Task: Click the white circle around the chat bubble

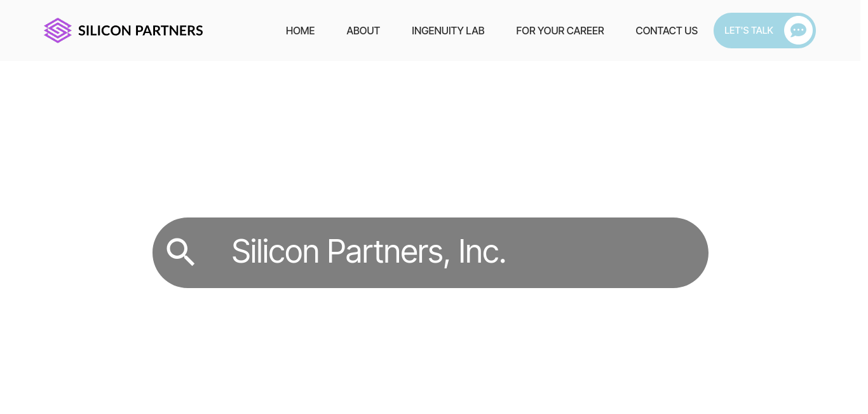Action: click(798, 31)
